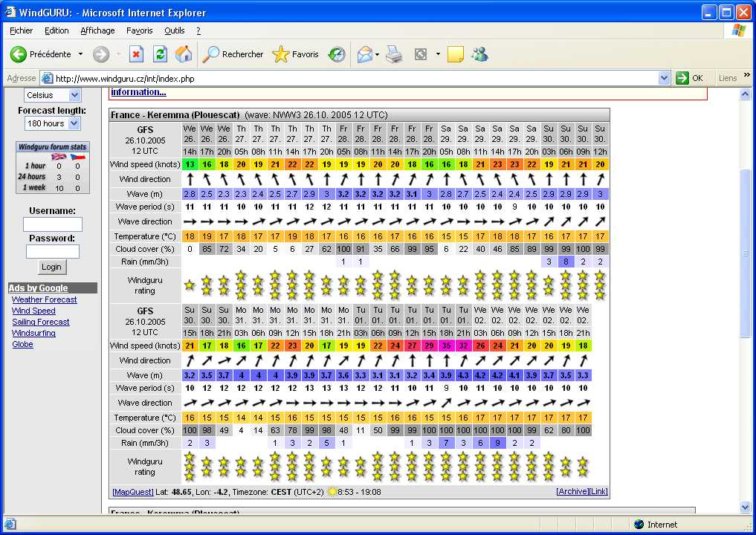Open the Précédente back history dropdown arrow

[x=80, y=54]
